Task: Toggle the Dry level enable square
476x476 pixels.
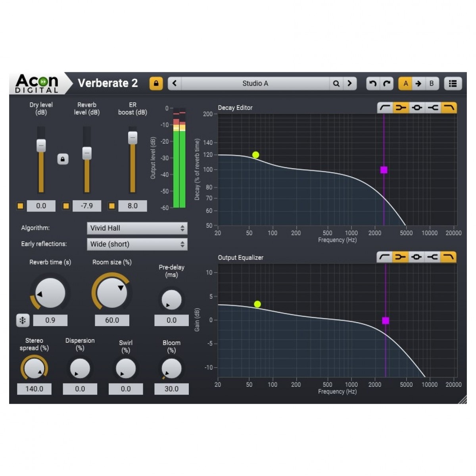Action: click(20, 206)
